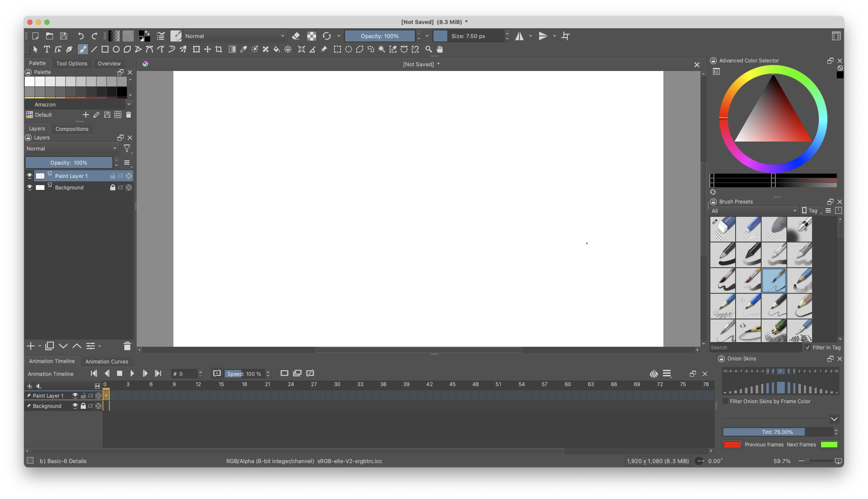Viewport: 868px width, 499px height.
Task: Switch to the Overview tab
Action: point(109,63)
